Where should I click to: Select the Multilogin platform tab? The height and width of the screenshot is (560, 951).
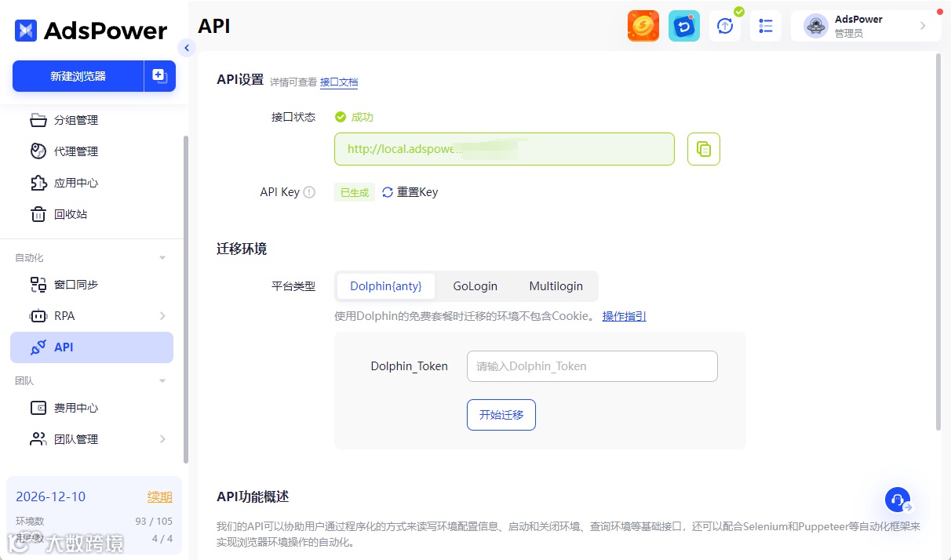click(556, 286)
